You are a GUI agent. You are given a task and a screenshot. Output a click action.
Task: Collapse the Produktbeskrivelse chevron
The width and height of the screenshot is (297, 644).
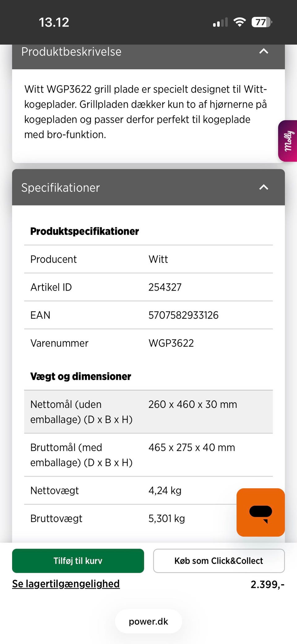(264, 51)
